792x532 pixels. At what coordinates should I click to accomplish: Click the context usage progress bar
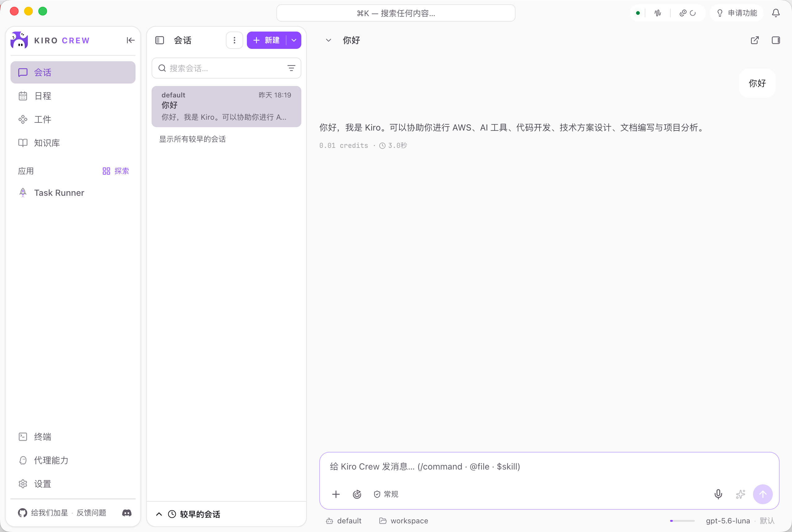682,521
